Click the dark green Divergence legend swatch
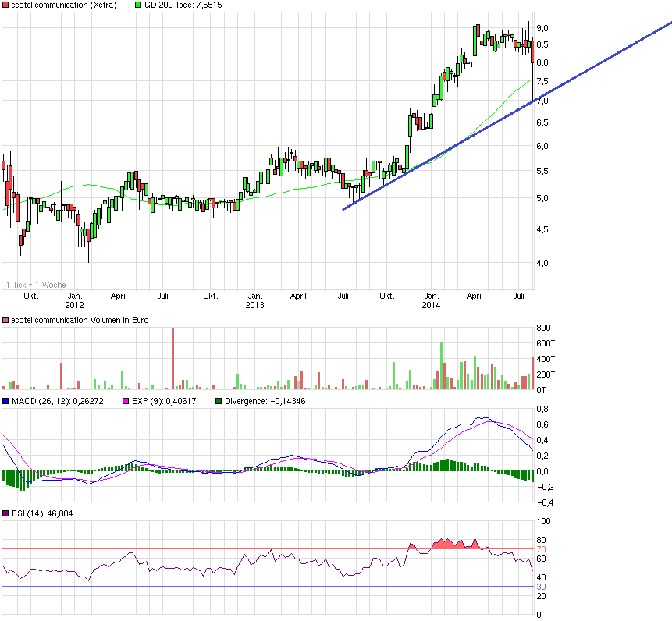 pos(219,402)
